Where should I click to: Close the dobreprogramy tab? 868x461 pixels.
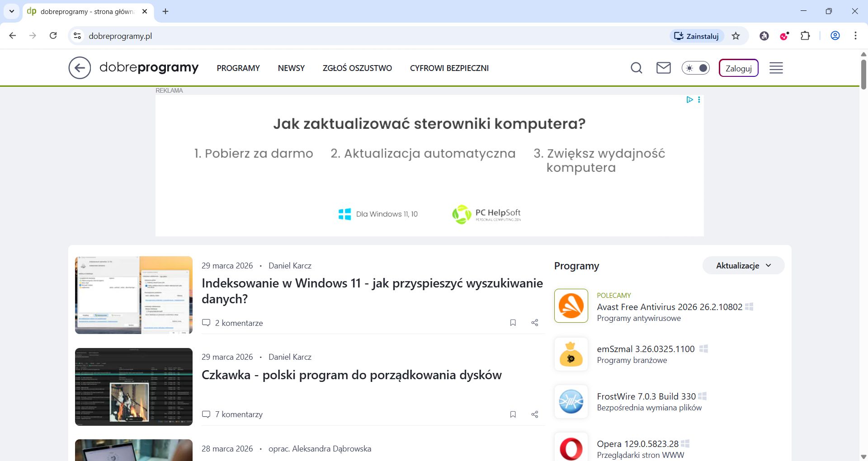[x=145, y=11]
